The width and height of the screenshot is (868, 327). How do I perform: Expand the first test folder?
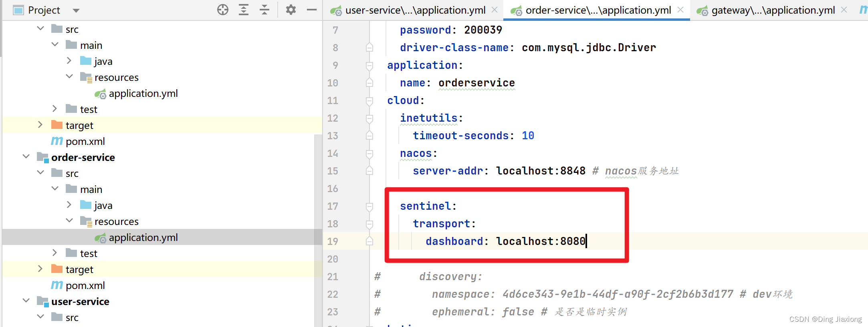pyautogui.click(x=55, y=108)
